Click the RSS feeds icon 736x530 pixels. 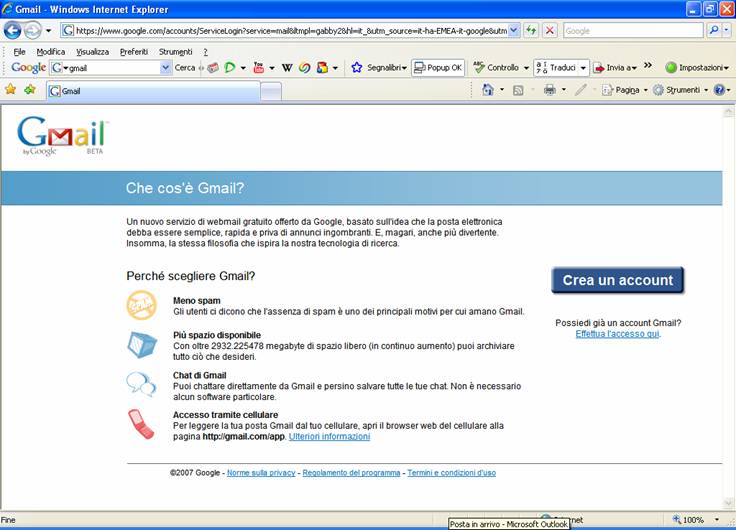[x=518, y=90]
